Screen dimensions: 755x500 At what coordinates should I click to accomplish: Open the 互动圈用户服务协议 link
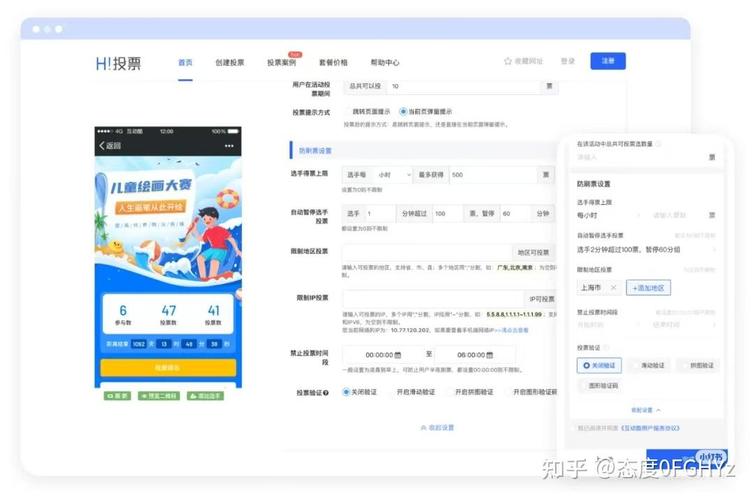(650, 428)
